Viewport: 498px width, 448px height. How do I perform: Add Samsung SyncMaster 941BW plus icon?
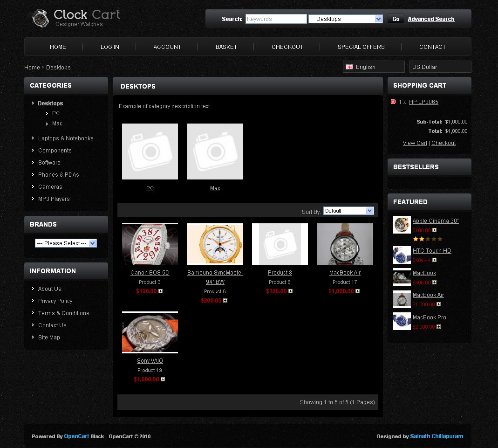225,301
